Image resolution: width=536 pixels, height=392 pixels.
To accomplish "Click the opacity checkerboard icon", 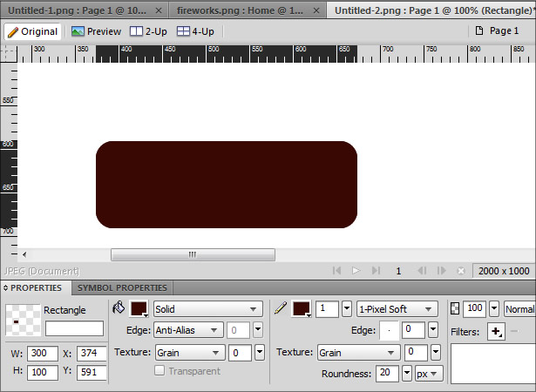I will click(455, 308).
